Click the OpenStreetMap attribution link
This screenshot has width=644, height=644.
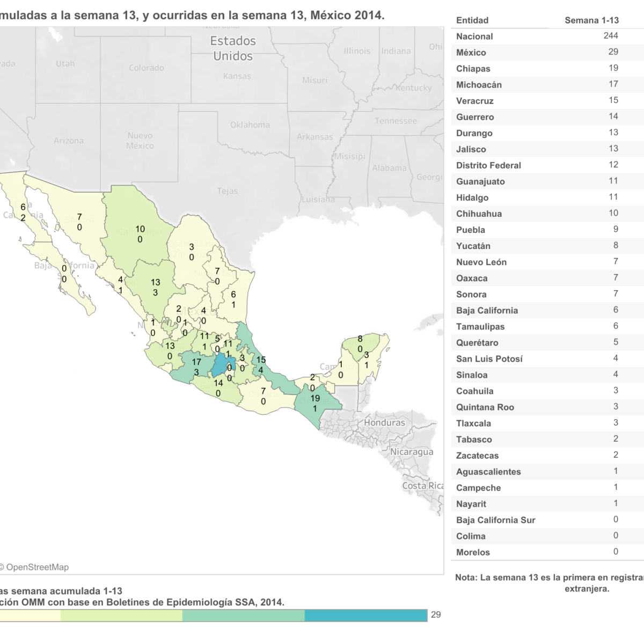pos(36,567)
